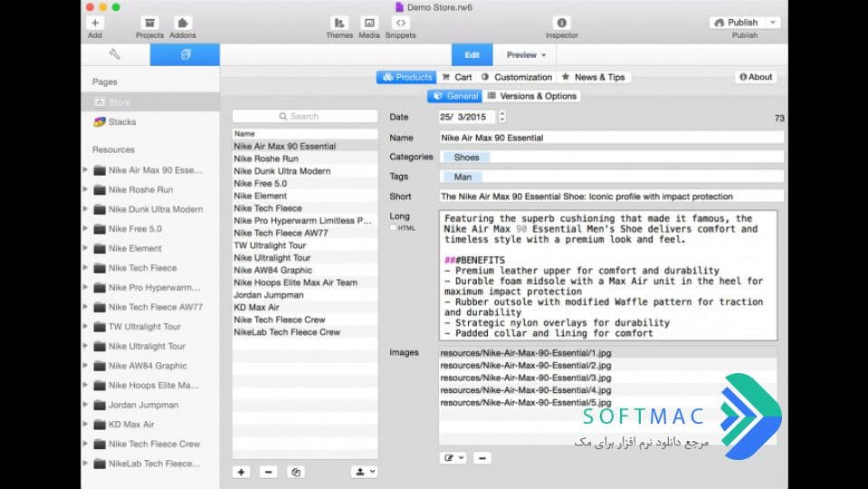Switch to the wrench settings sidebar tab
Image resolution: width=868 pixels, height=489 pixels.
coord(115,54)
